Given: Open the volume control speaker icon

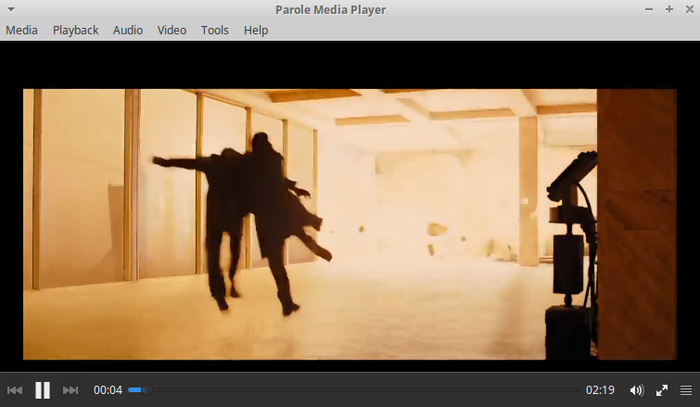Looking at the screenshot, I should (637, 390).
